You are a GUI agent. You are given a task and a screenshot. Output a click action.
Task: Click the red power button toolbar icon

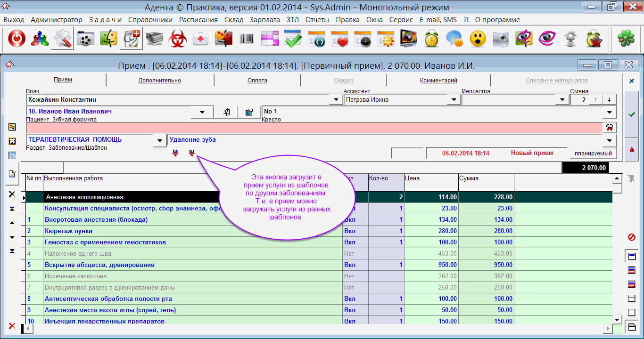tap(17, 39)
